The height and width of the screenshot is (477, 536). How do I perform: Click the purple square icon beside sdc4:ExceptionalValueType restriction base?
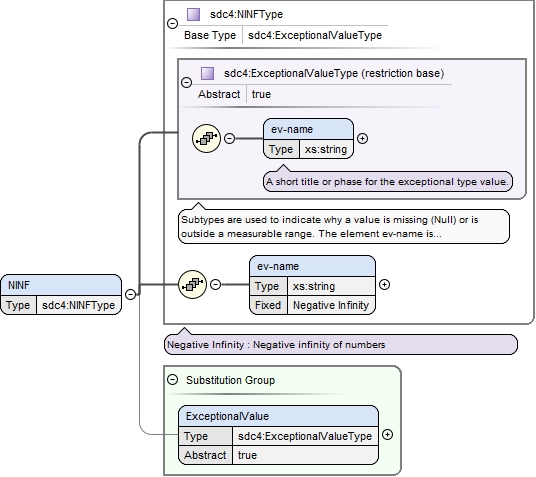207,73
